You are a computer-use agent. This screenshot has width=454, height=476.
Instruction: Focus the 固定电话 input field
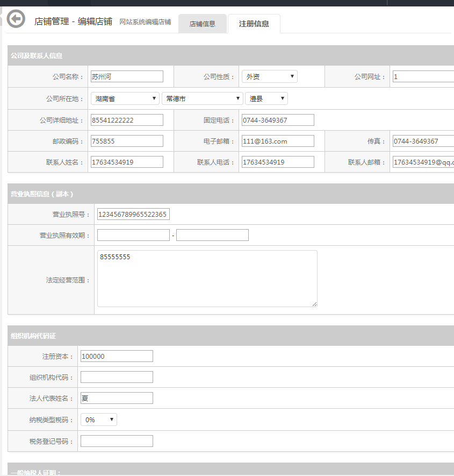coord(278,120)
